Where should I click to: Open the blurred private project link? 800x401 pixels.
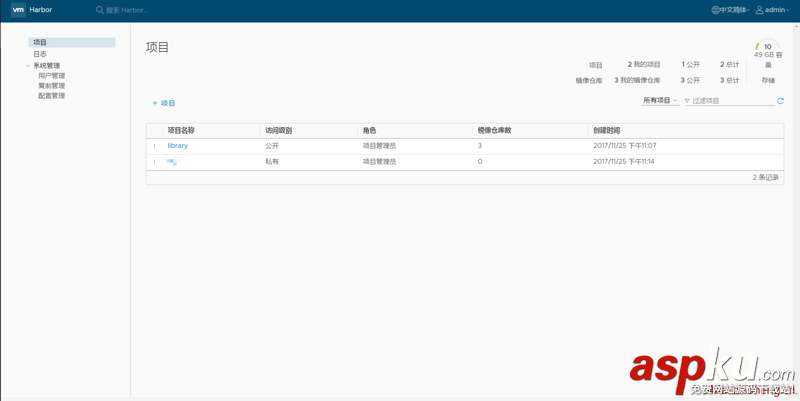coord(173,162)
